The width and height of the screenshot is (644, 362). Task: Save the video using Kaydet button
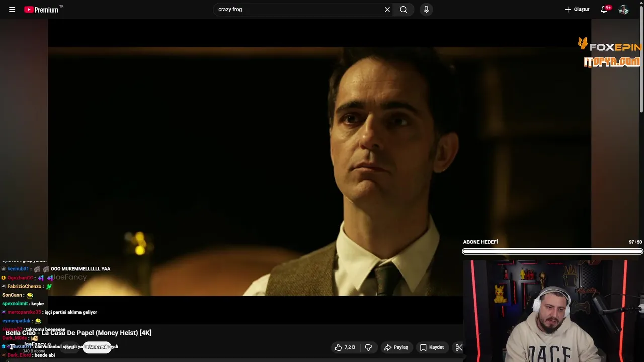432,347
